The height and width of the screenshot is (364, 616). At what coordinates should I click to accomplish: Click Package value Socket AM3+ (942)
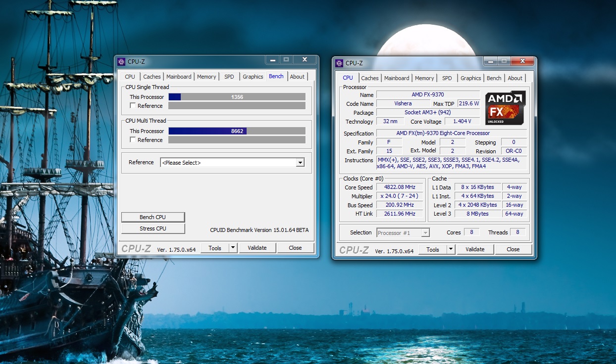(428, 112)
